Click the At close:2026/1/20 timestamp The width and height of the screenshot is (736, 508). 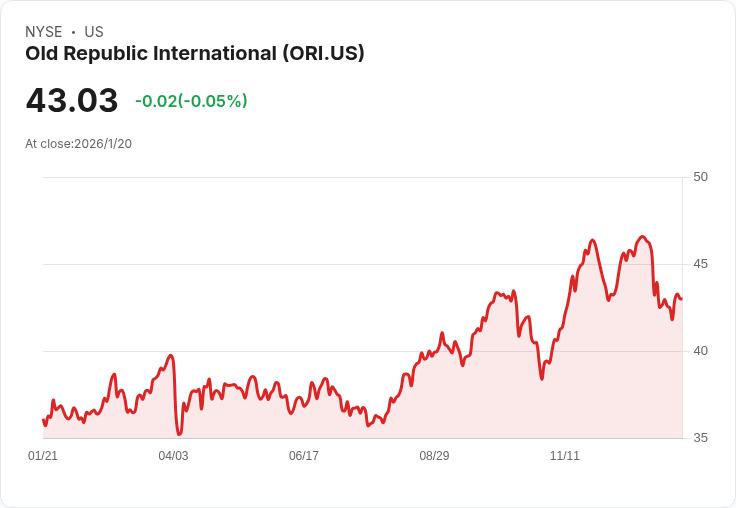(78, 144)
